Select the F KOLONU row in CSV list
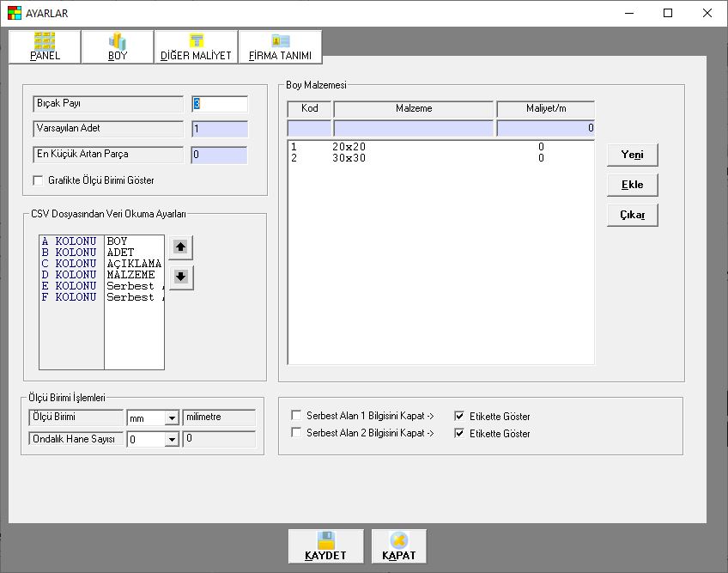Image resolution: width=728 pixels, height=573 pixels. click(x=101, y=297)
